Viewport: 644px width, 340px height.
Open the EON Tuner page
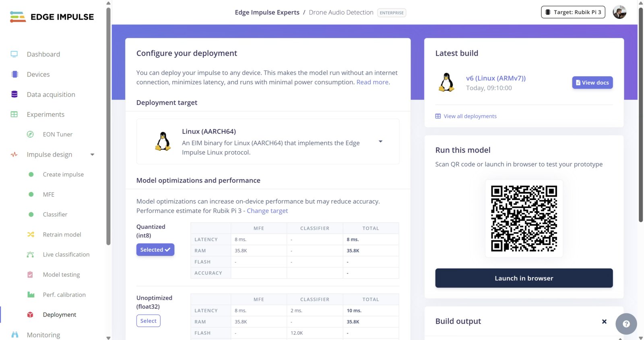click(58, 134)
